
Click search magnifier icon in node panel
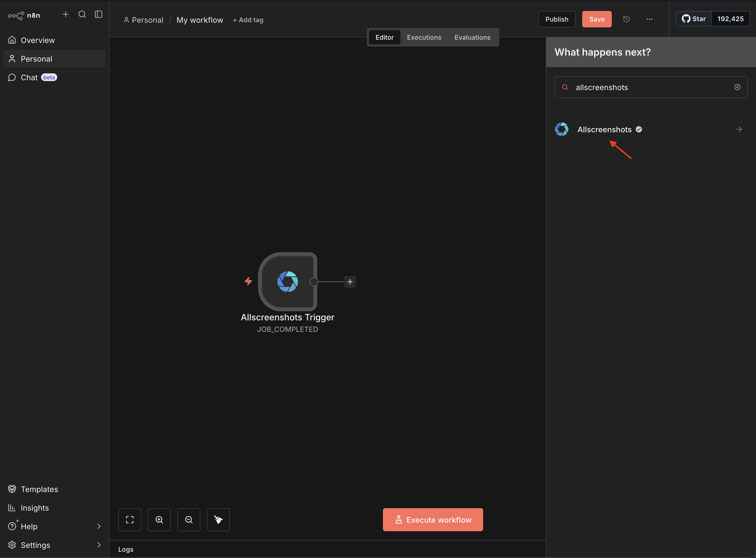[x=565, y=87]
